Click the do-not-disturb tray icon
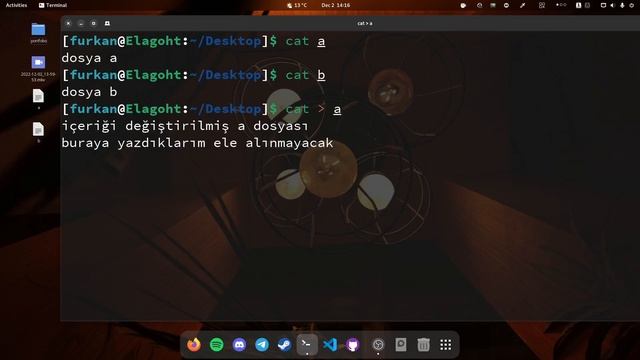 point(506,5)
